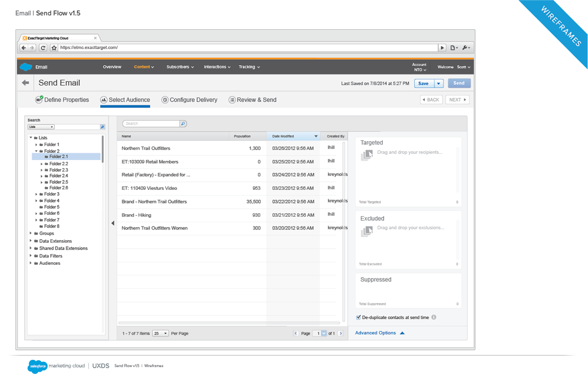The height and width of the screenshot is (381, 588).
Task: Click the browser back arrow
Action: click(x=24, y=48)
